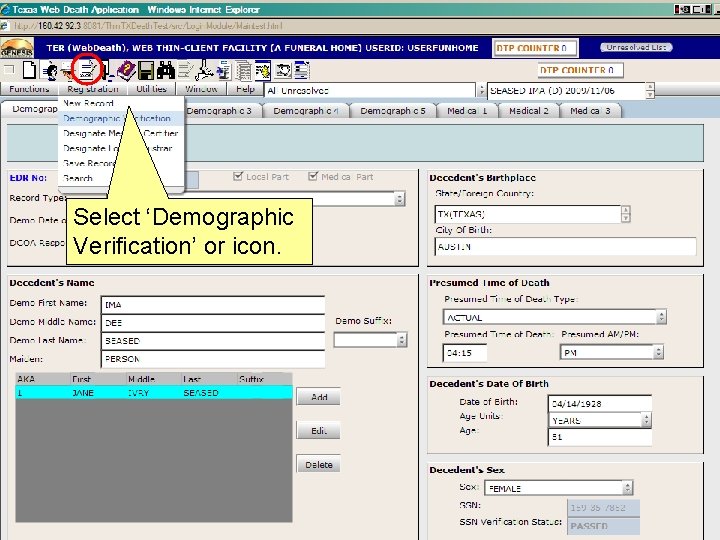Image resolution: width=720 pixels, height=540 pixels.
Task: Click the Genesis logo
Action: pos(17,47)
